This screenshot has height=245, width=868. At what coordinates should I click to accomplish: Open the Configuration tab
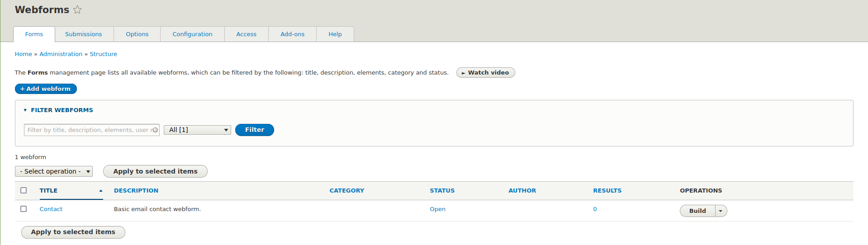tap(192, 34)
